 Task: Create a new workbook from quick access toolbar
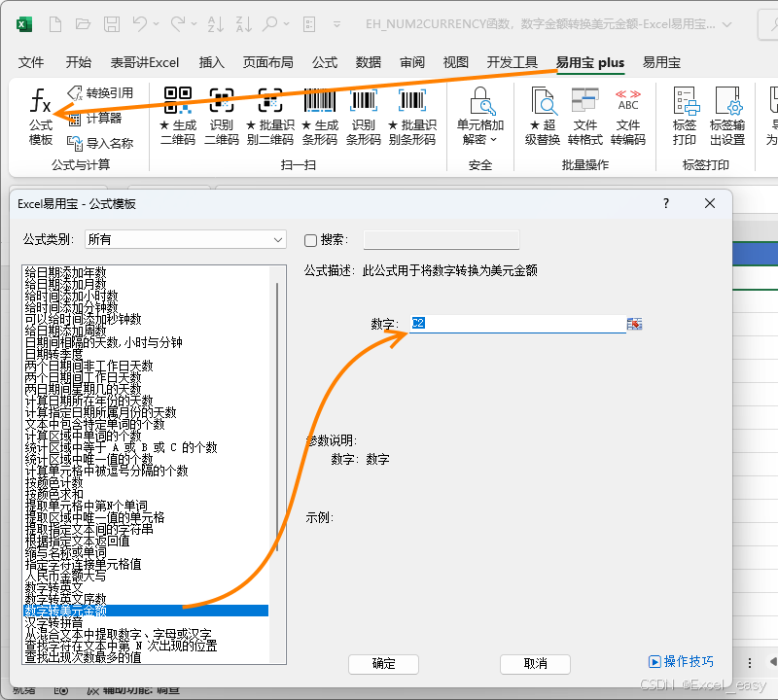[55, 23]
